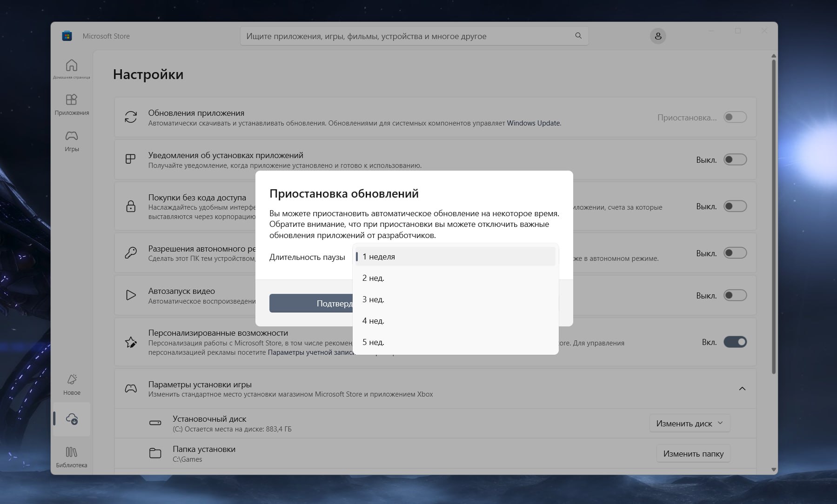
Task: Open the Home page sidebar icon
Action: tap(71, 68)
